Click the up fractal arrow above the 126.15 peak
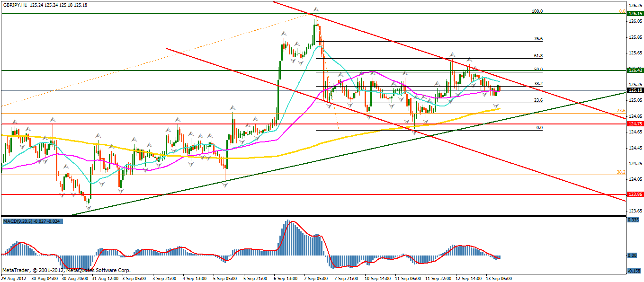The image size is (644, 282). (315, 9)
